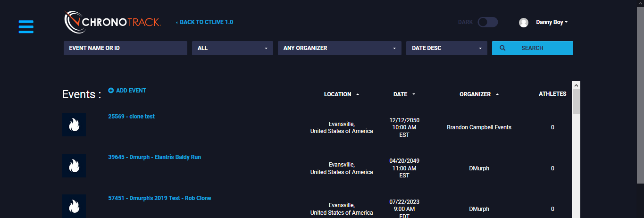Click flame icon for Elantris Baldy Run
Screen dimensions: 644x218
[x=74, y=166]
